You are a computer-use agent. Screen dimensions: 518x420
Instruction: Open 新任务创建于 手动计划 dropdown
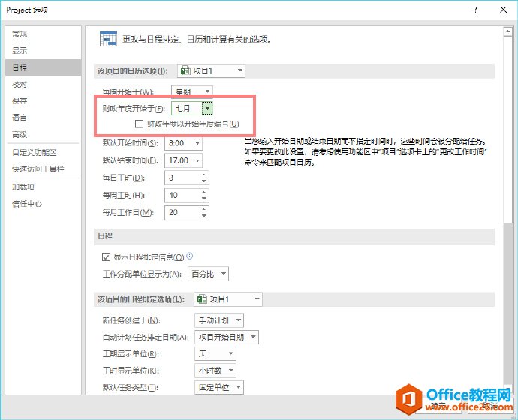(219, 320)
